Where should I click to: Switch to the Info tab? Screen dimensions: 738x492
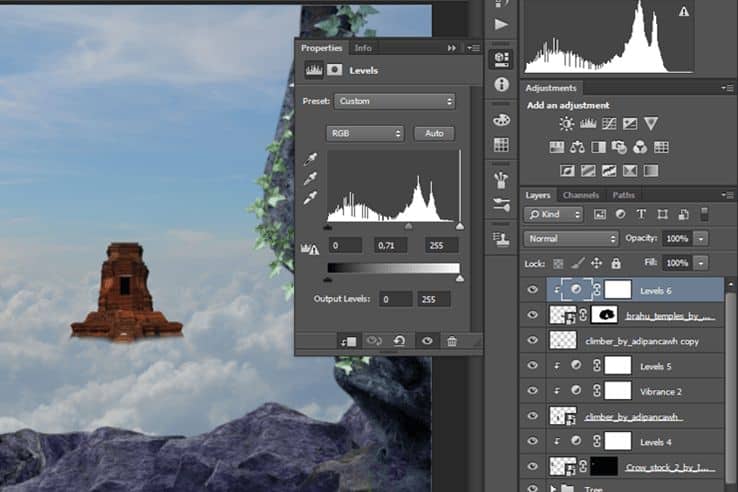coord(363,48)
